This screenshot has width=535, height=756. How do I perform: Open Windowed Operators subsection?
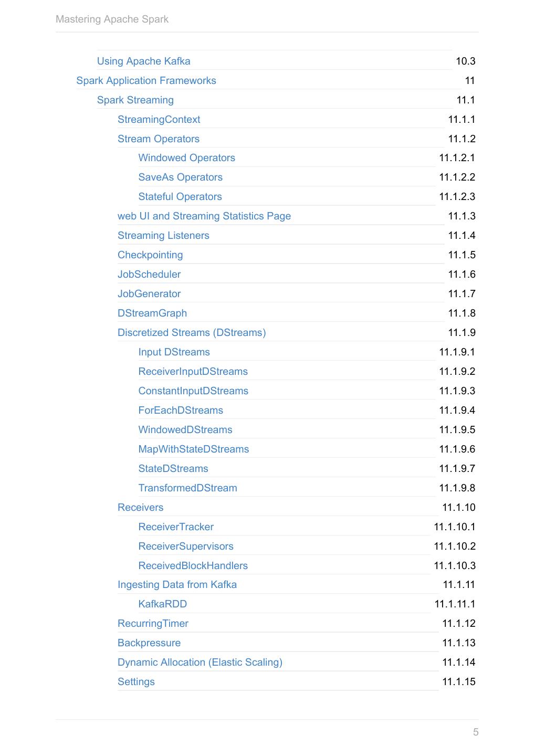click(186, 157)
